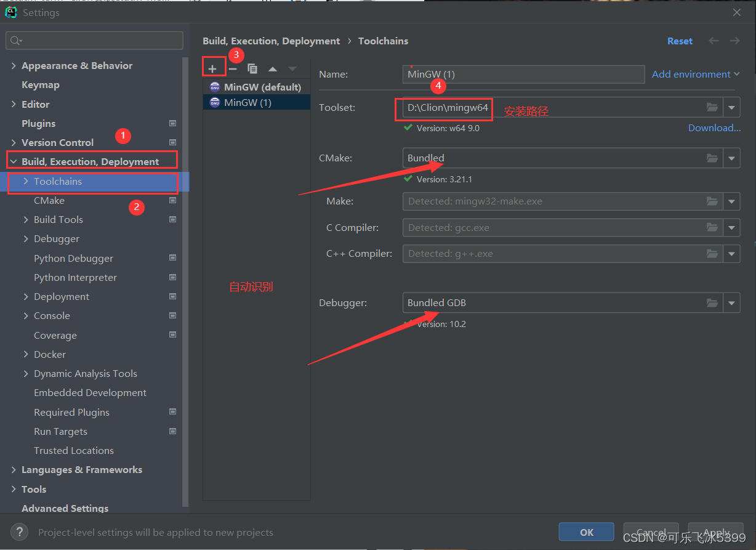The height and width of the screenshot is (550, 756).
Task: Expand the Editor section
Action: (x=14, y=105)
